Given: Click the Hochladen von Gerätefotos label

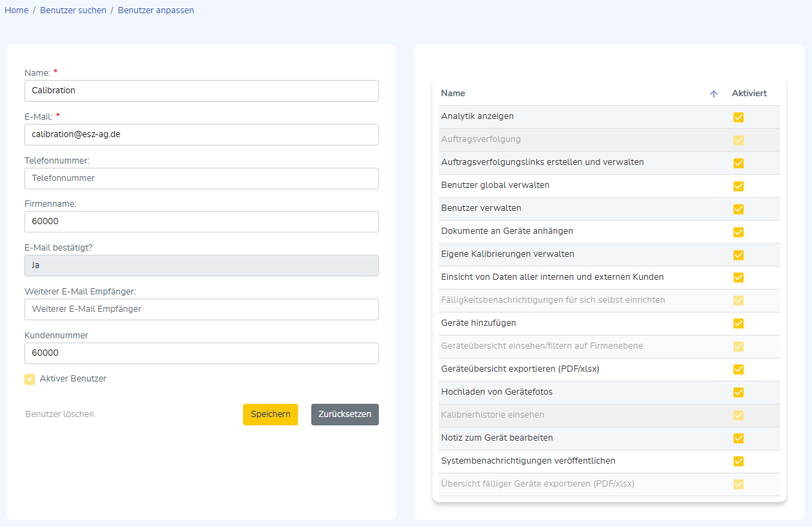Looking at the screenshot, I should [x=497, y=392].
